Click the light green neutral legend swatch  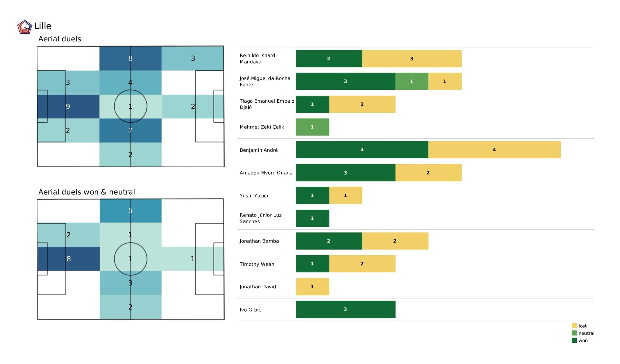coord(574,333)
